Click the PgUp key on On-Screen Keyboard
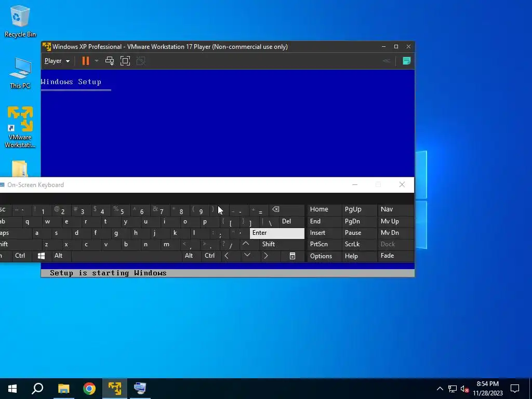The image size is (532, 399). point(359,210)
